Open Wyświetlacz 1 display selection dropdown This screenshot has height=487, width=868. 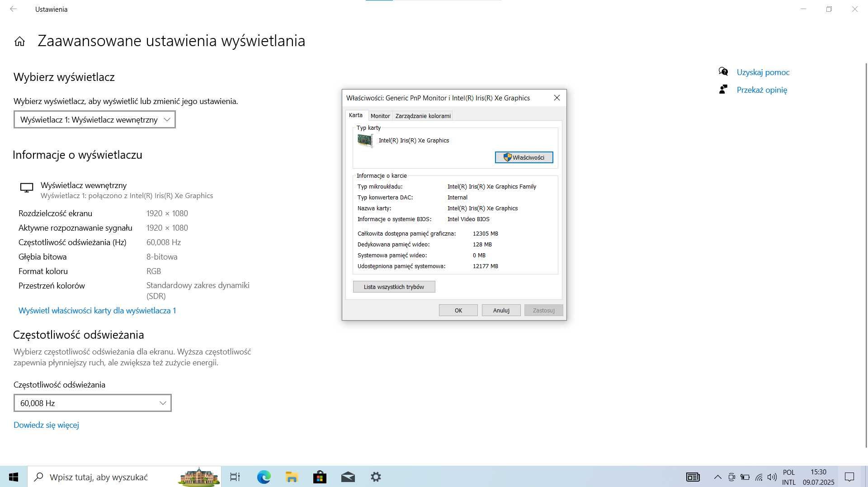(x=94, y=119)
